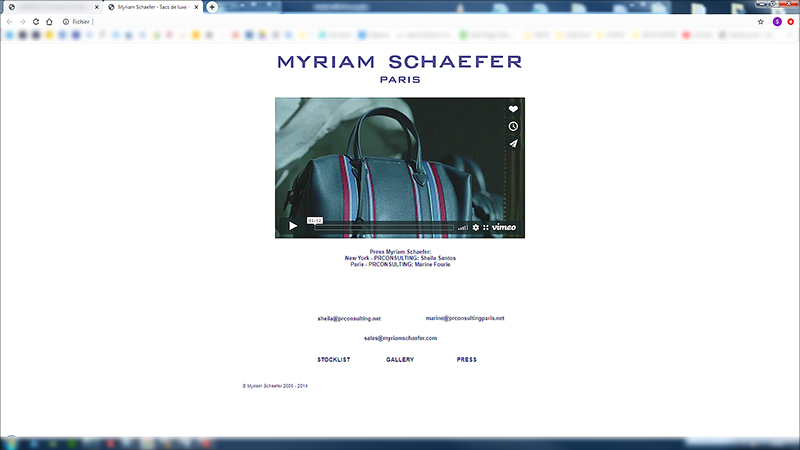The height and width of the screenshot is (450, 800).
Task: Open the GALLERY page
Action: tap(400, 359)
